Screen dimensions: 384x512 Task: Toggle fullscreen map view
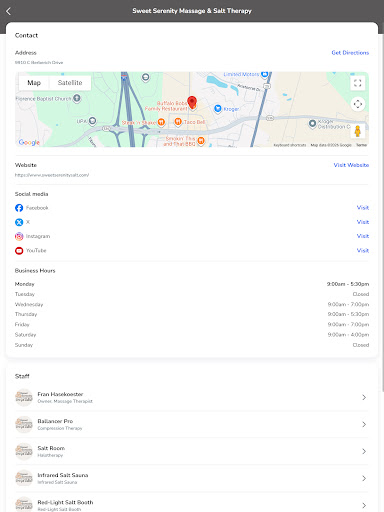pos(358,83)
